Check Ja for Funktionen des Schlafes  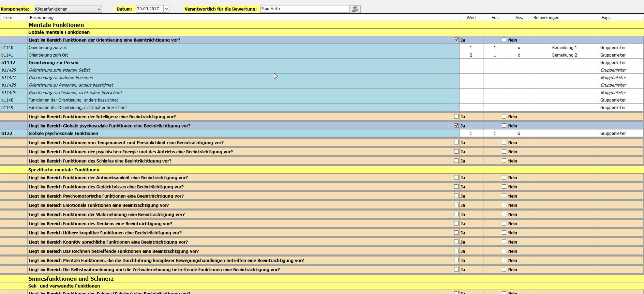[x=456, y=161]
